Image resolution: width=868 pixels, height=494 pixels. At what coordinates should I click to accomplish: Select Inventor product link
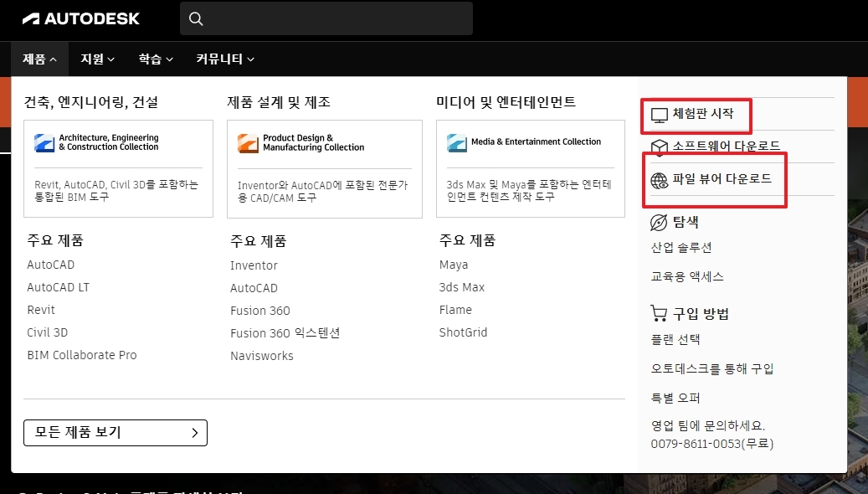coord(254,265)
